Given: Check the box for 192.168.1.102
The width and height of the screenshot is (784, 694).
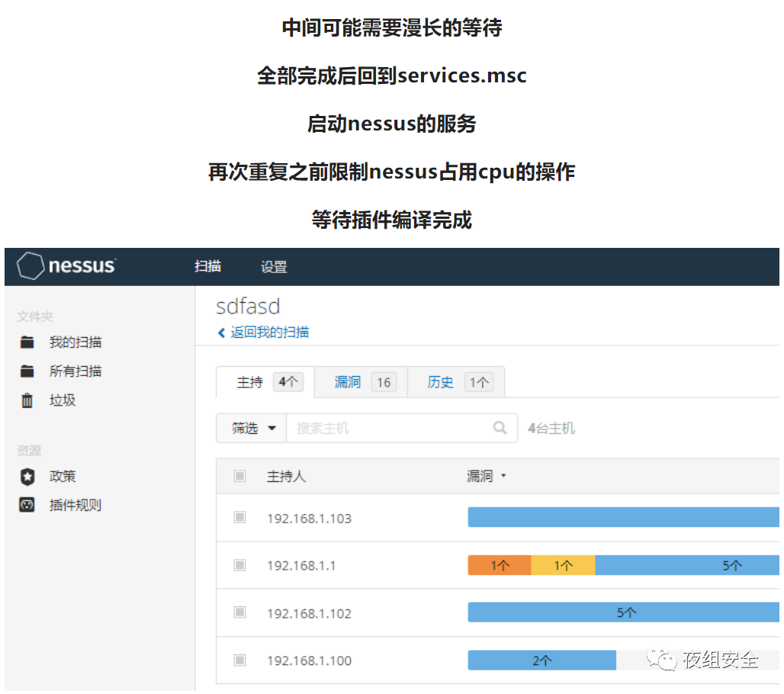Looking at the screenshot, I should click(240, 612).
